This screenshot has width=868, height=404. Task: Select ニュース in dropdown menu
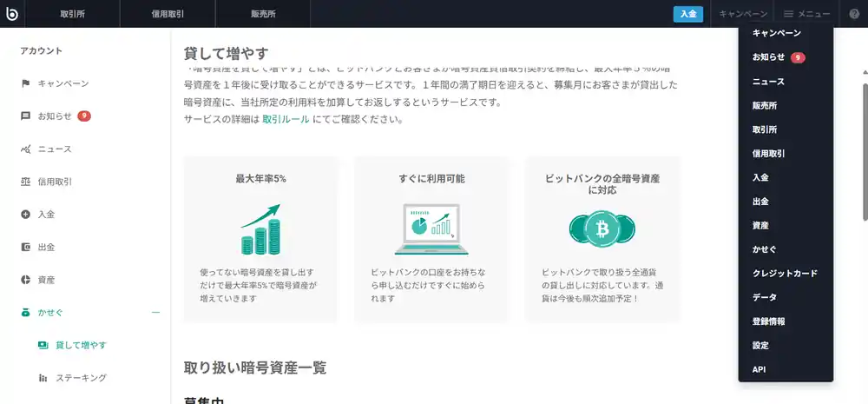click(768, 82)
